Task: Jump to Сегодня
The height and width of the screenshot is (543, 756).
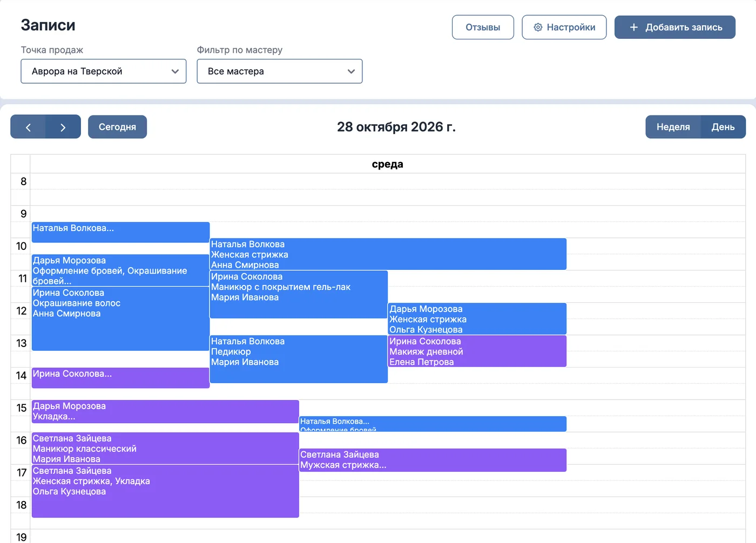Action: point(117,127)
